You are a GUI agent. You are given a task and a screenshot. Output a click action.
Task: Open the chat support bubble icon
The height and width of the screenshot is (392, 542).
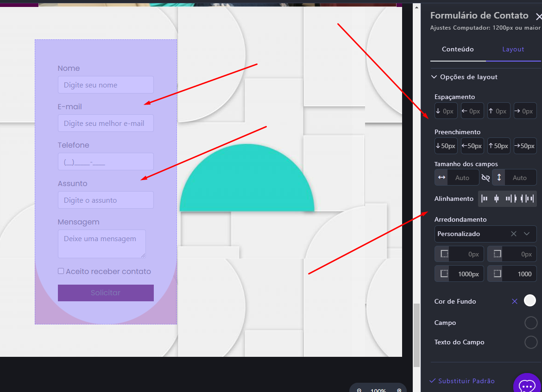[527, 385]
